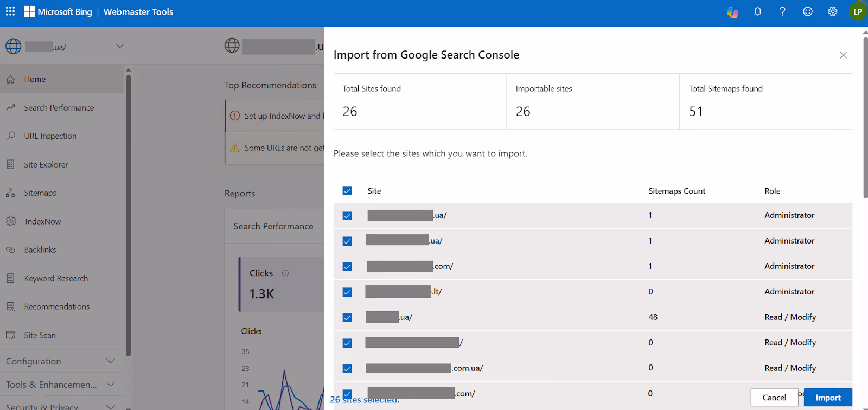This screenshot has height=410, width=868.
Task: Click the Backlinks chain icon
Action: (10, 249)
